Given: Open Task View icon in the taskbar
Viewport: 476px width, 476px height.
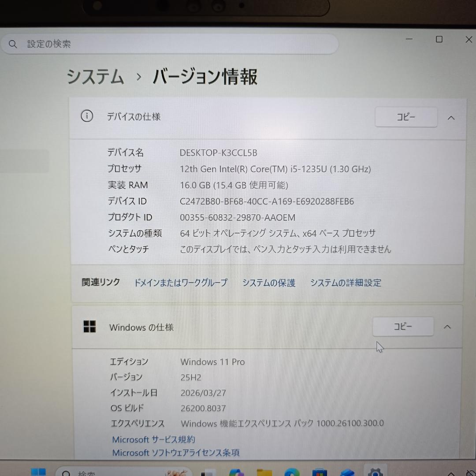Looking at the screenshot, I should [208, 472].
